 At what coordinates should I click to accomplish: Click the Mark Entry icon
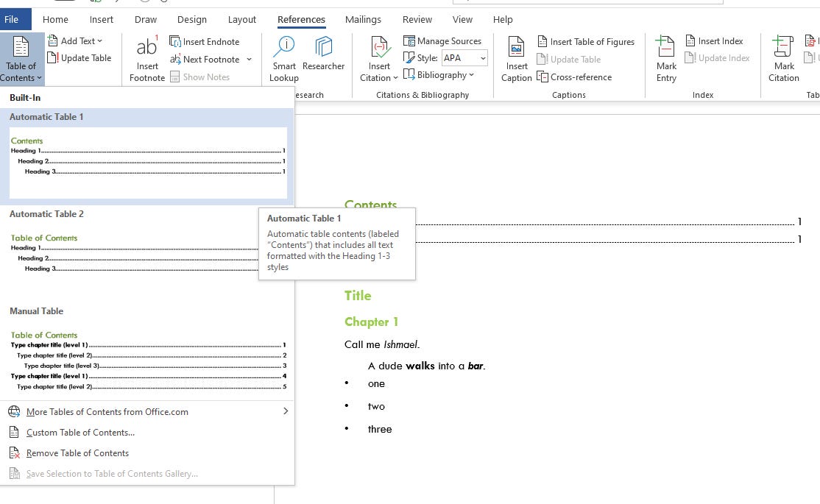666,46
